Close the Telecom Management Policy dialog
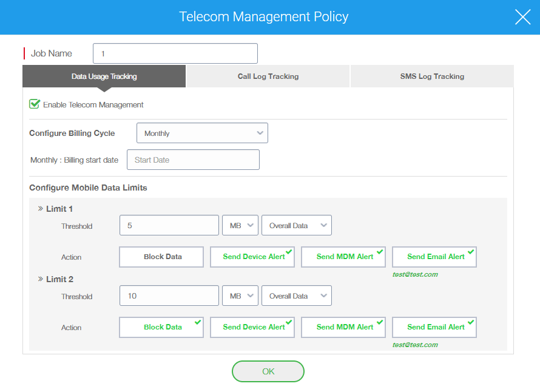 pyautogui.click(x=522, y=17)
